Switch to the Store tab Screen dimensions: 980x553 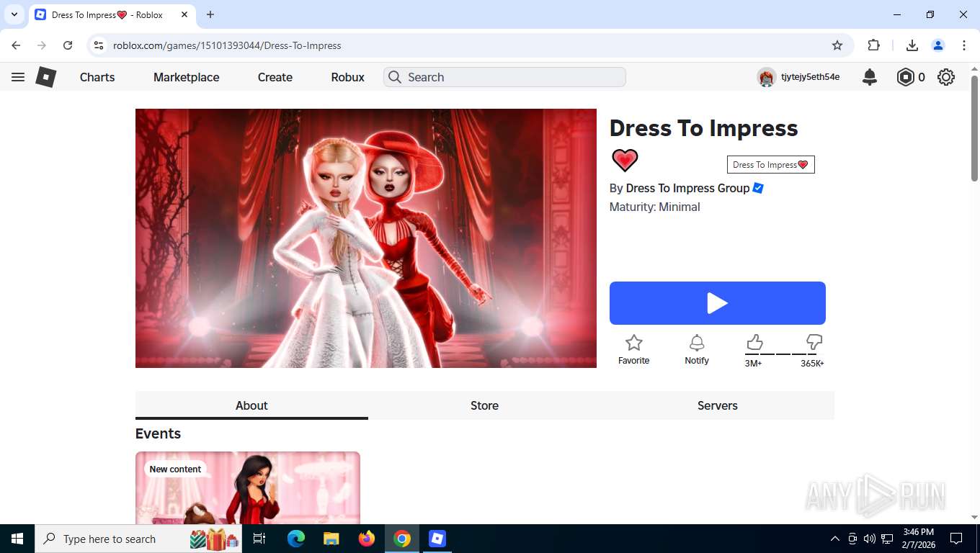pyautogui.click(x=484, y=405)
